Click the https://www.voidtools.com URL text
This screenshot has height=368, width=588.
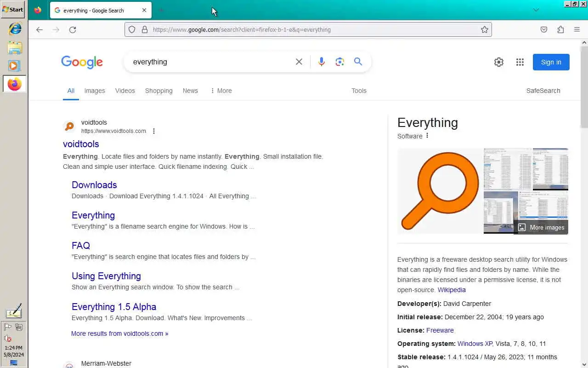point(113,131)
